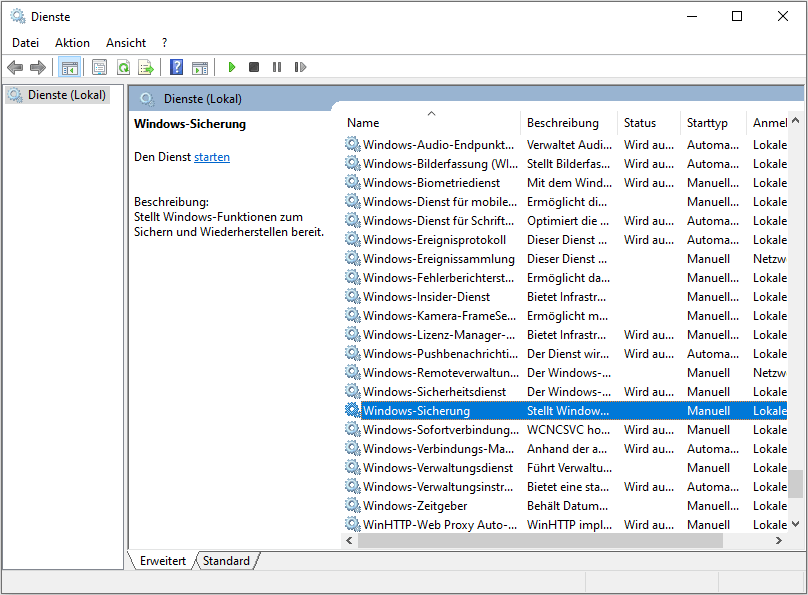This screenshot has width=808, height=595.
Task: Pause the selected service
Action: click(x=277, y=67)
